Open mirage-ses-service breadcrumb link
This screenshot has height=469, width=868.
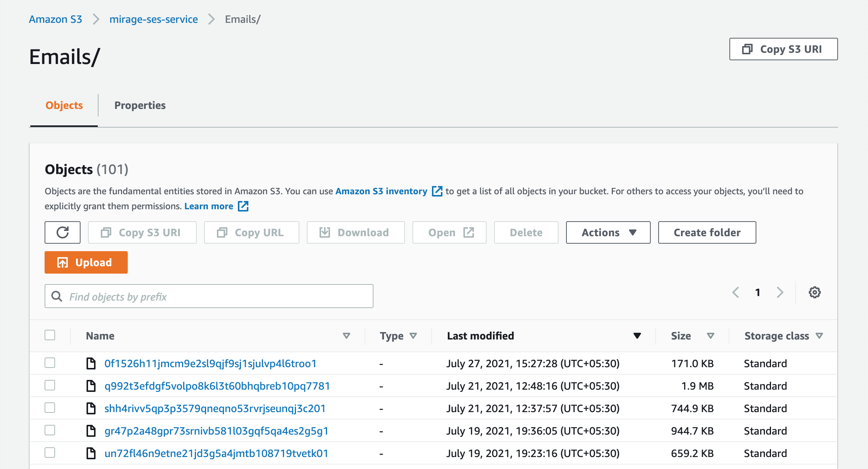pyautogui.click(x=154, y=19)
